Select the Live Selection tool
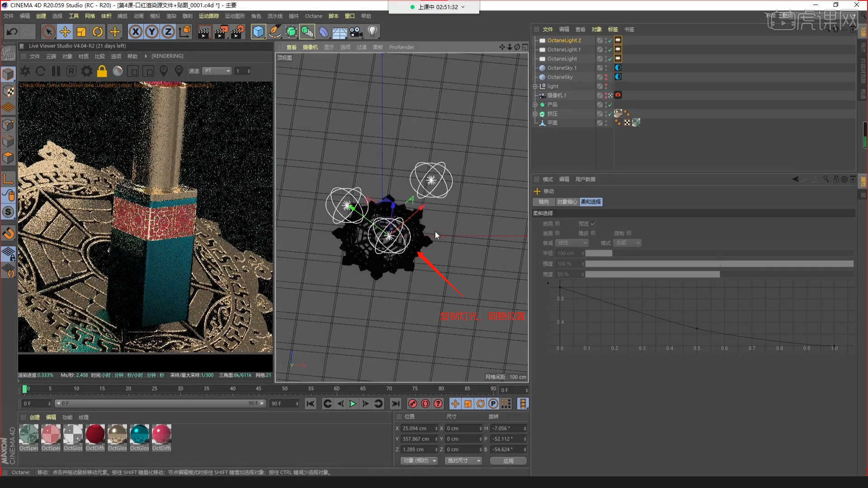Image resolution: width=868 pixels, height=488 pixels. click(x=48, y=32)
